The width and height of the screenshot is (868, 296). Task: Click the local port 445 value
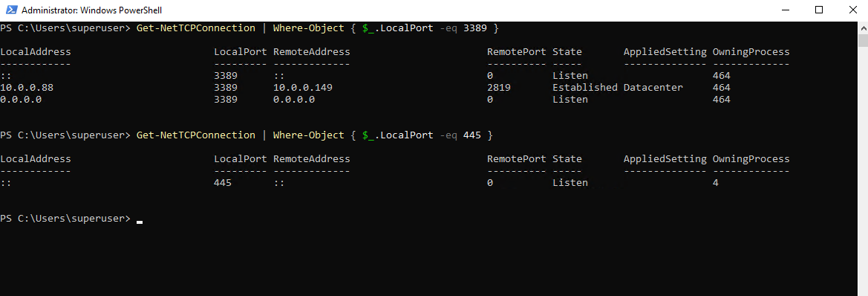pos(223,182)
